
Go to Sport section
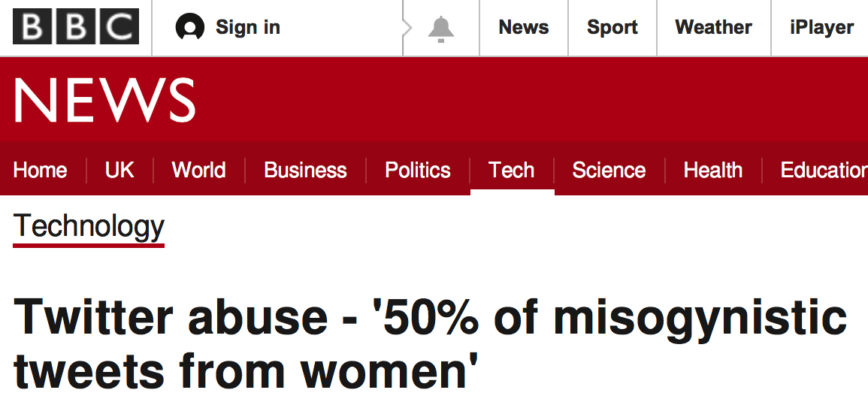pos(612,28)
